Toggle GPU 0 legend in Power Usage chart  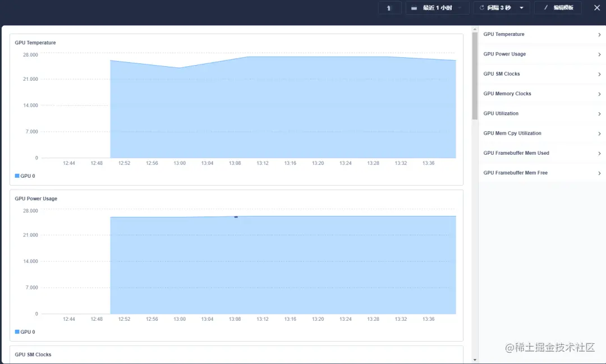pyautogui.click(x=25, y=332)
